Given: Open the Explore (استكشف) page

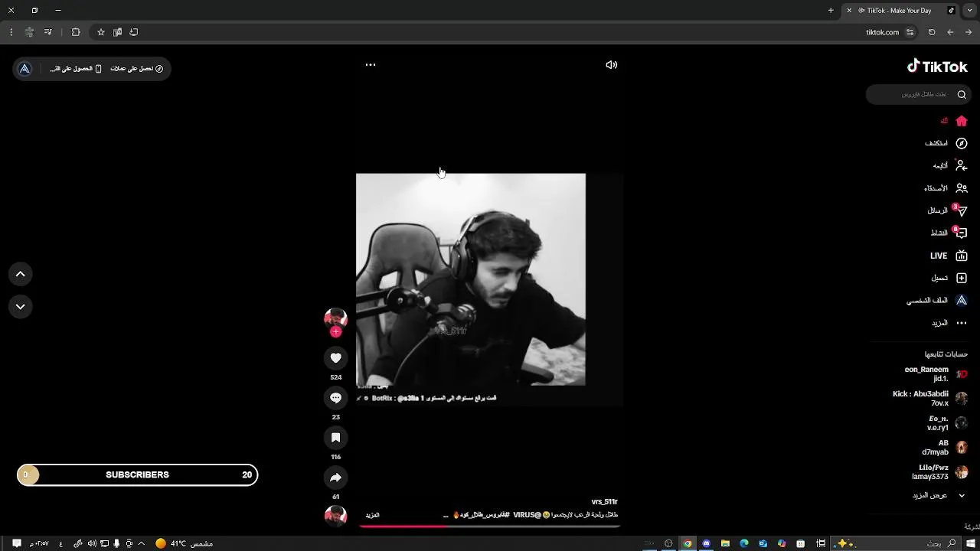Looking at the screenshot, I should (946, 143).
